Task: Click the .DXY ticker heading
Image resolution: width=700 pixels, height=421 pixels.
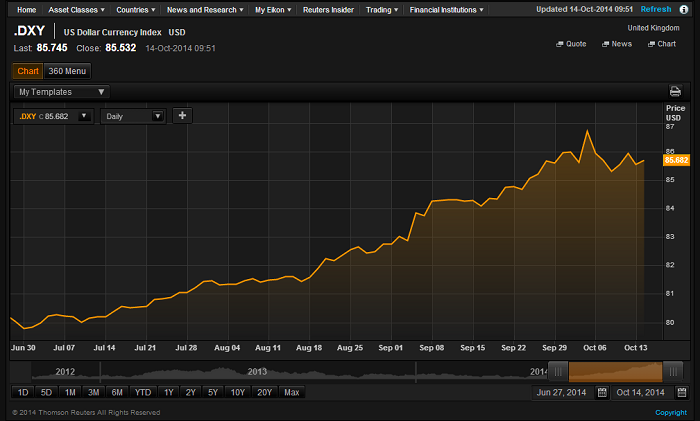Action: [x=29, y=31]
